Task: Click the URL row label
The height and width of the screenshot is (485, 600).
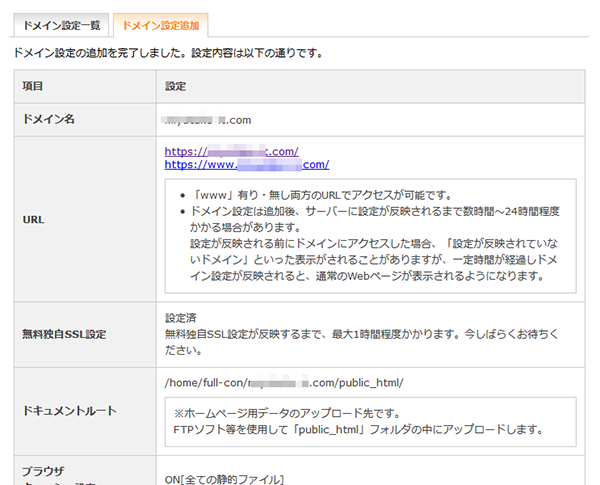Action: pos(34,220)
